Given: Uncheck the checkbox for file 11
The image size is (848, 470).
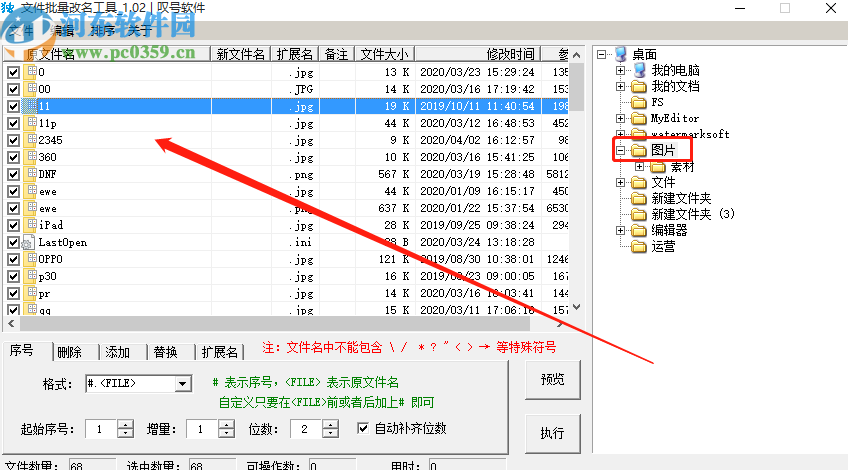Looking at the screenshot, I should [14, 106].
